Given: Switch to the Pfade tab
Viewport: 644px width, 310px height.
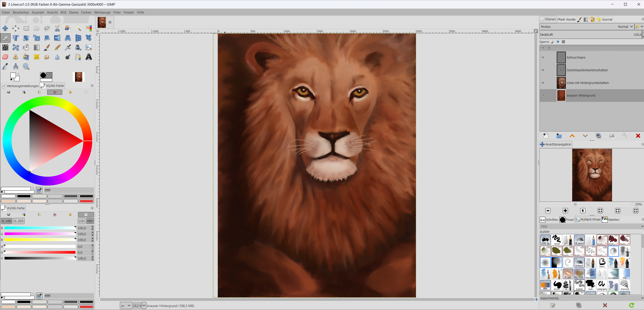Looking at the screenshot, I should [x=561, y=19].
